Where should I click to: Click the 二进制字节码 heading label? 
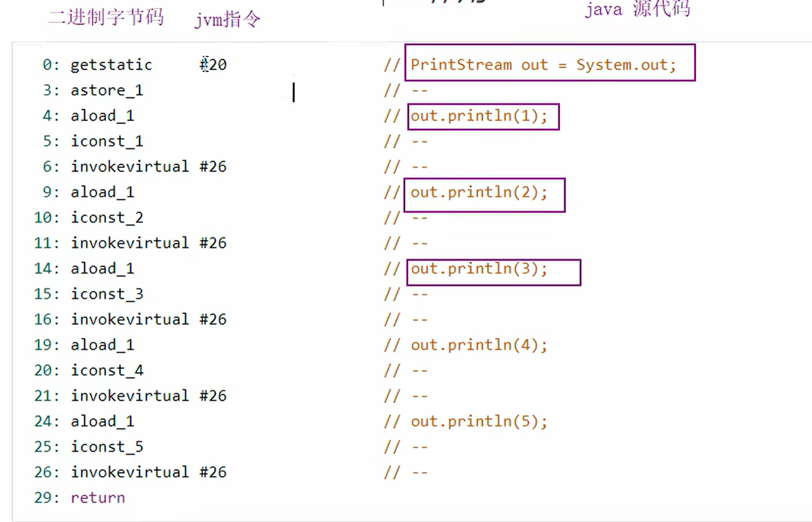coord(106,18)
